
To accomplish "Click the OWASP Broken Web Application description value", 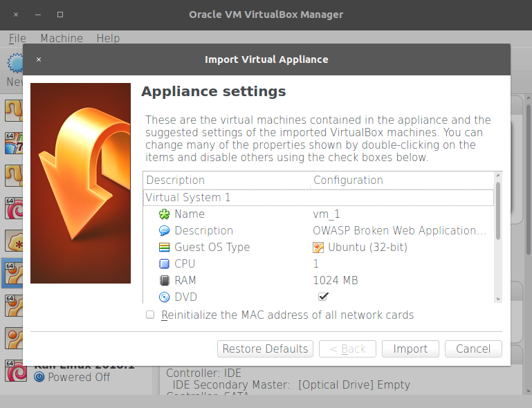I will pos(399,230).
